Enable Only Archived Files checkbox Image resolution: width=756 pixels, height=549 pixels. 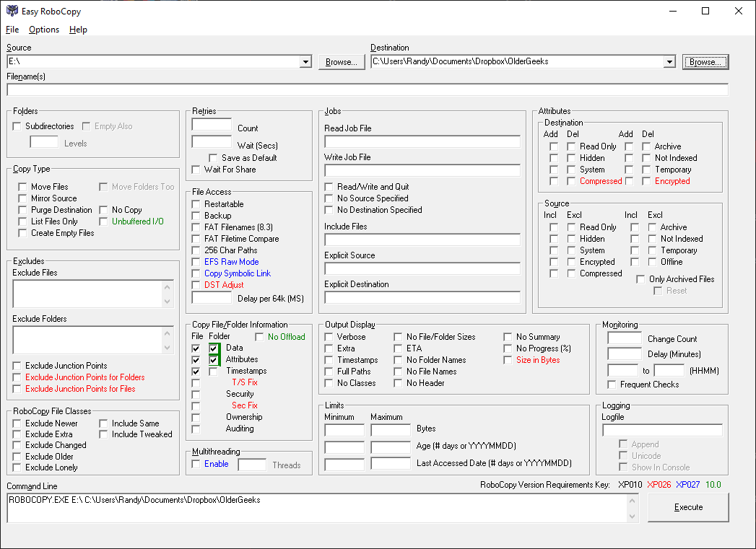tap(640, 279)
